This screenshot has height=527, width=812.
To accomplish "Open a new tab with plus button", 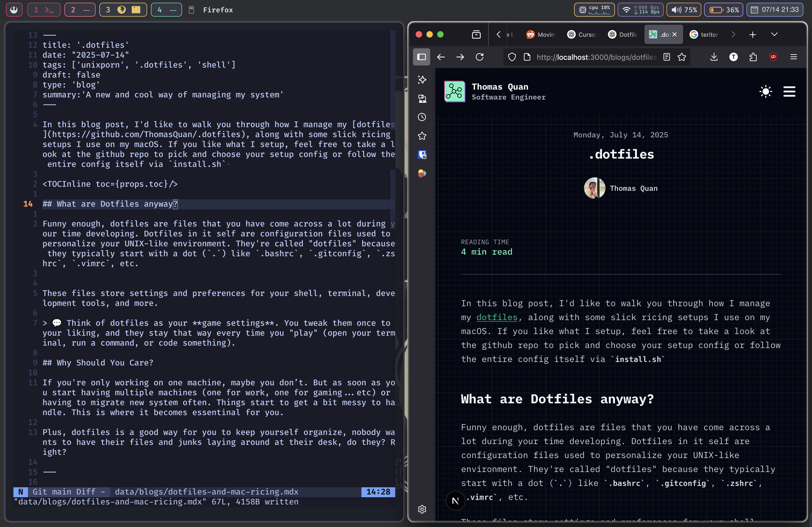I will [753, 34].
